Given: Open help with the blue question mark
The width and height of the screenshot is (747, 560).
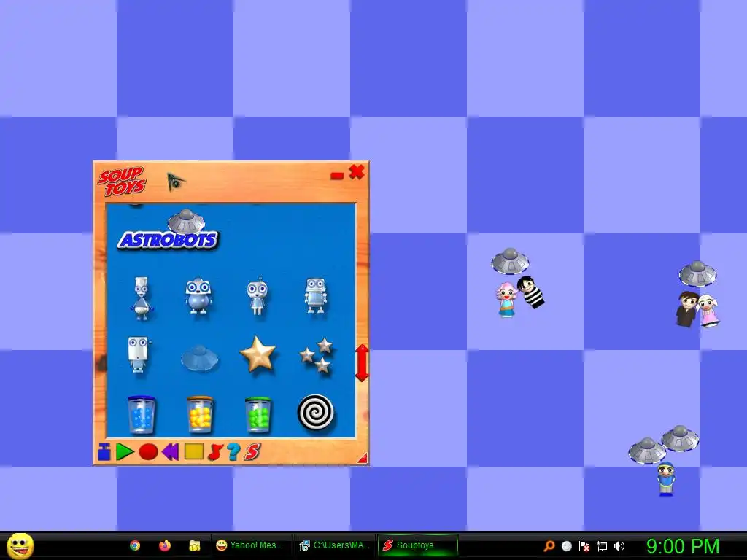Looking at the screenshot, I should [233, 451].
